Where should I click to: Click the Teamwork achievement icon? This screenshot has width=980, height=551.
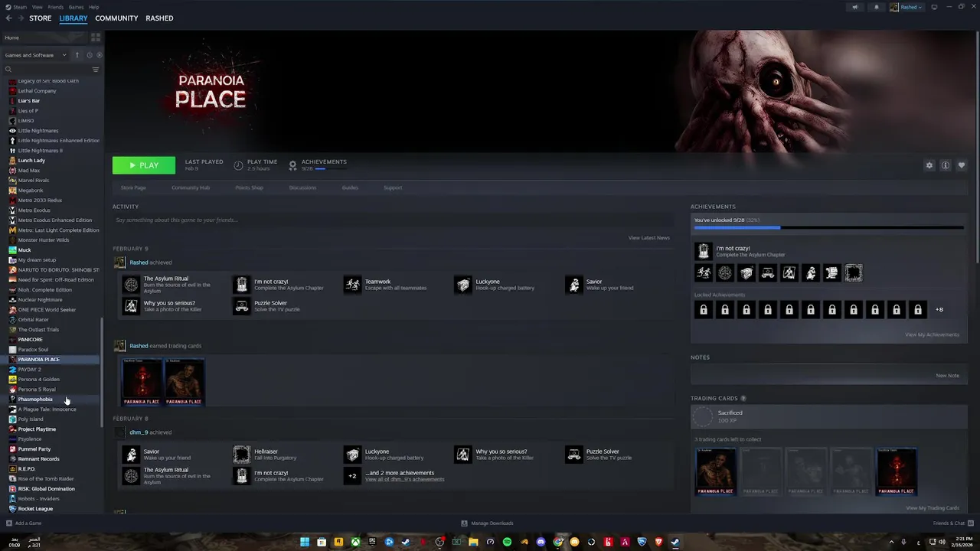coord(352,285)
